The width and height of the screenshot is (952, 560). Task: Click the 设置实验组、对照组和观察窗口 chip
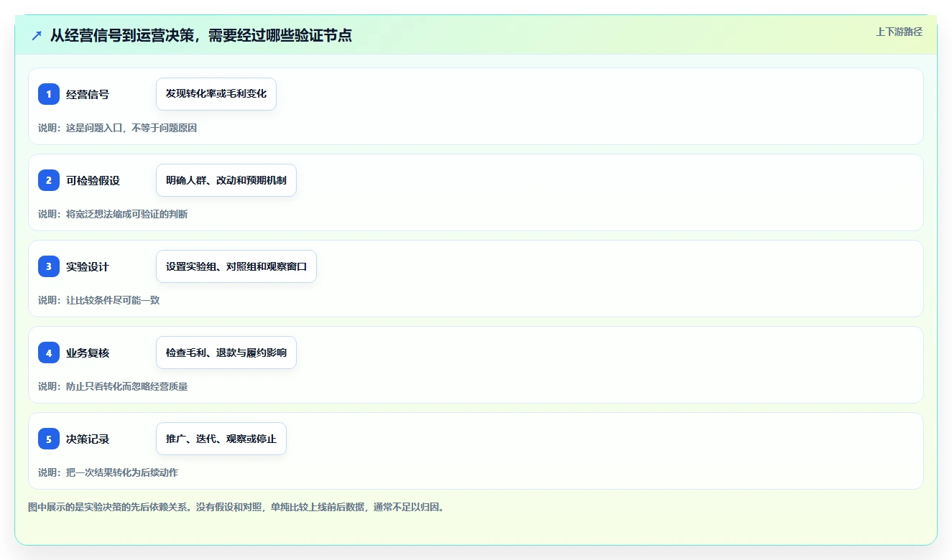click(x=236, y=266)
